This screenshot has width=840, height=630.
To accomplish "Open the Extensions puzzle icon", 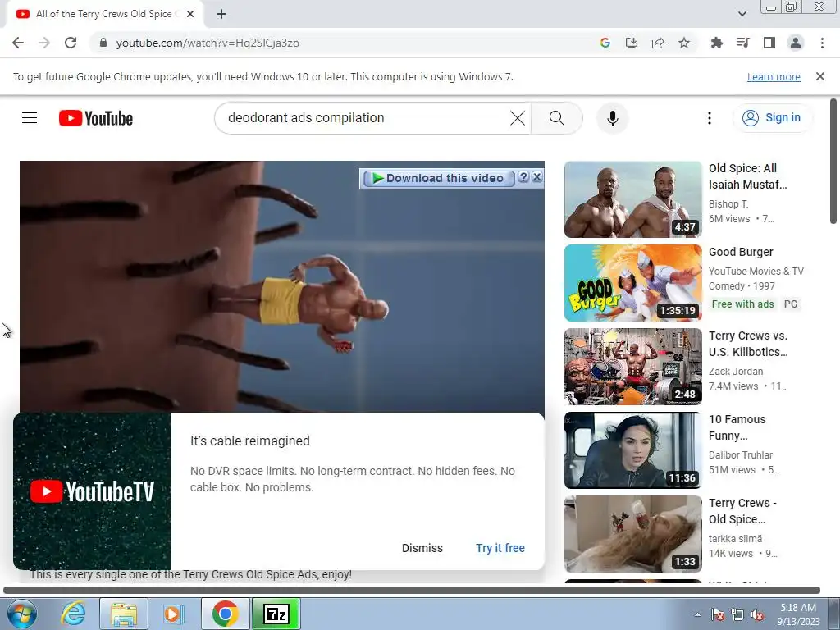I will click(716, 43).
